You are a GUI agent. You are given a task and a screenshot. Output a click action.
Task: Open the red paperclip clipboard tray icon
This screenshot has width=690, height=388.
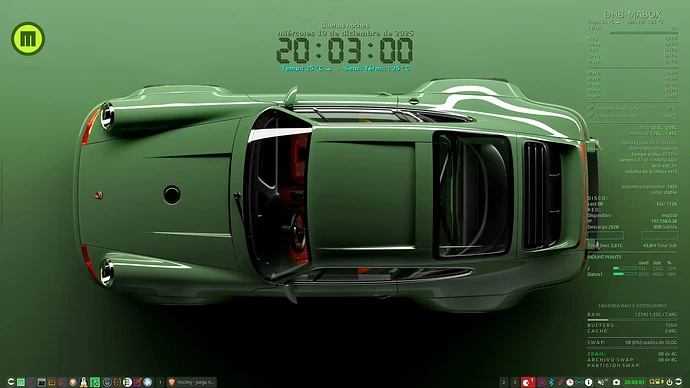coord(560,382)
